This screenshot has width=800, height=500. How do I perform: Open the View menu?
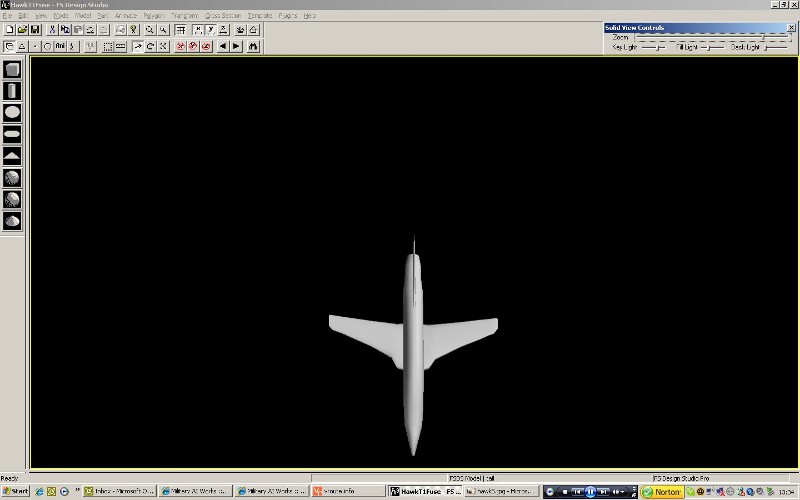41,16
